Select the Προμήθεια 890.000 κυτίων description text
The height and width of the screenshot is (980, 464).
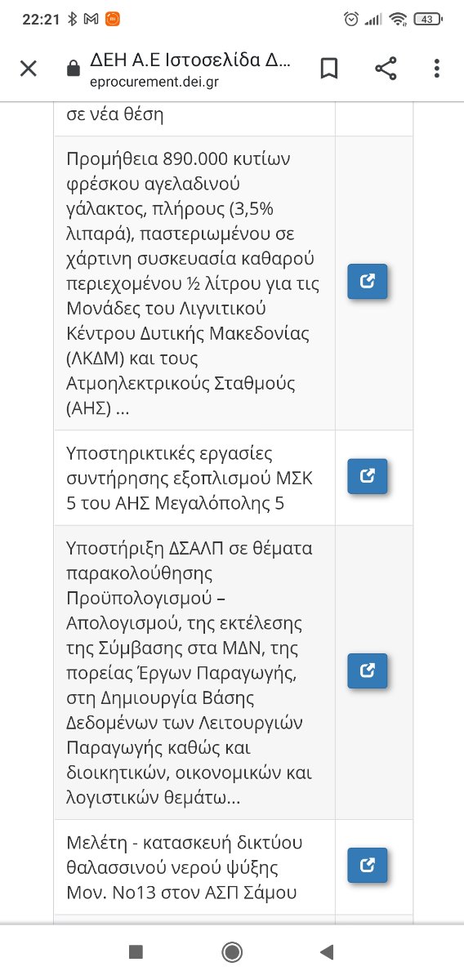pyautogui.click(x=191, y=283)
